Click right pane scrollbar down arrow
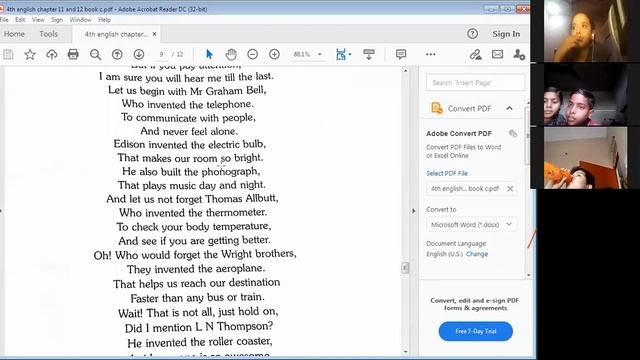640x360 pixels. point(529,275)
